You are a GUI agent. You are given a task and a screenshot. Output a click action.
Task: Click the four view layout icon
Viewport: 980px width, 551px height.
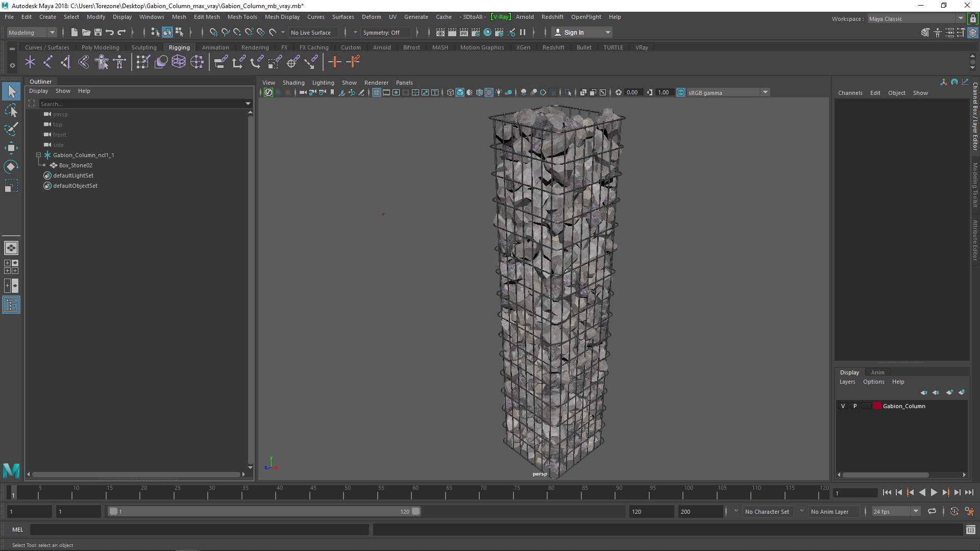pos(11,267)
